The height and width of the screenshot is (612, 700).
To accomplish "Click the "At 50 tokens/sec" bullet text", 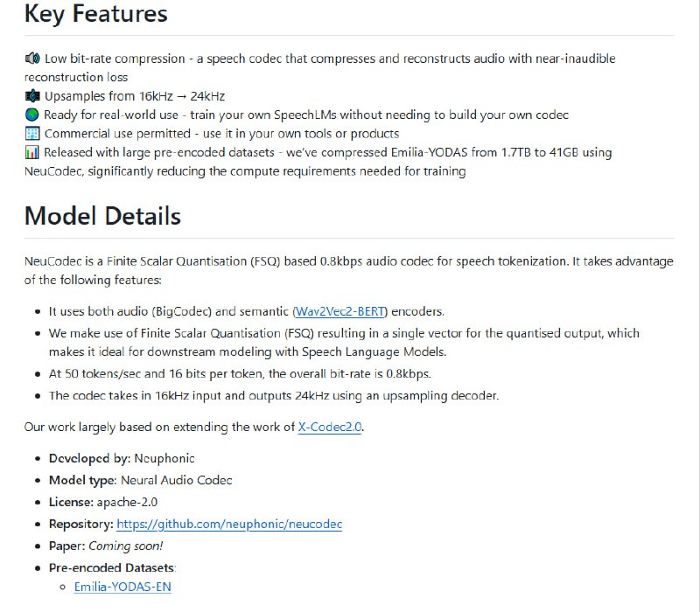I will (x=240, y=373).
